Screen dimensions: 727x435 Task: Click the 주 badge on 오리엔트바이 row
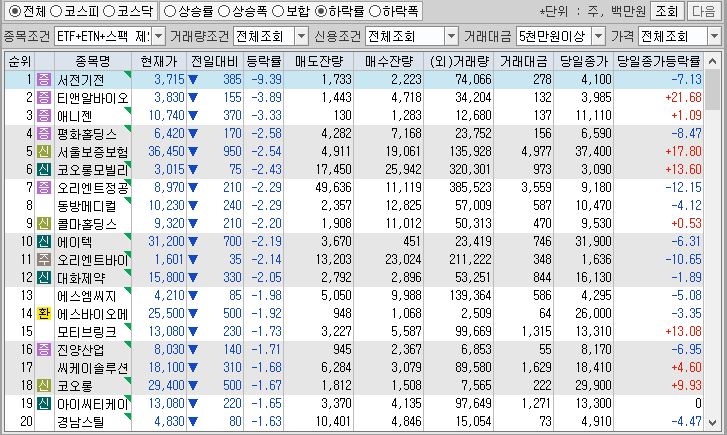click(x=44, y=259)
